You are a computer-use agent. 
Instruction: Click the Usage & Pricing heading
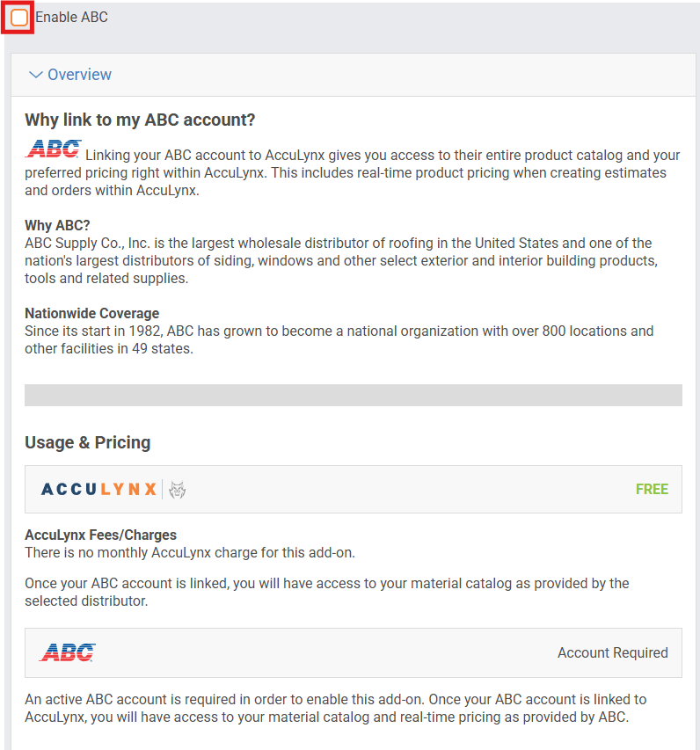(x=88, y=442)
